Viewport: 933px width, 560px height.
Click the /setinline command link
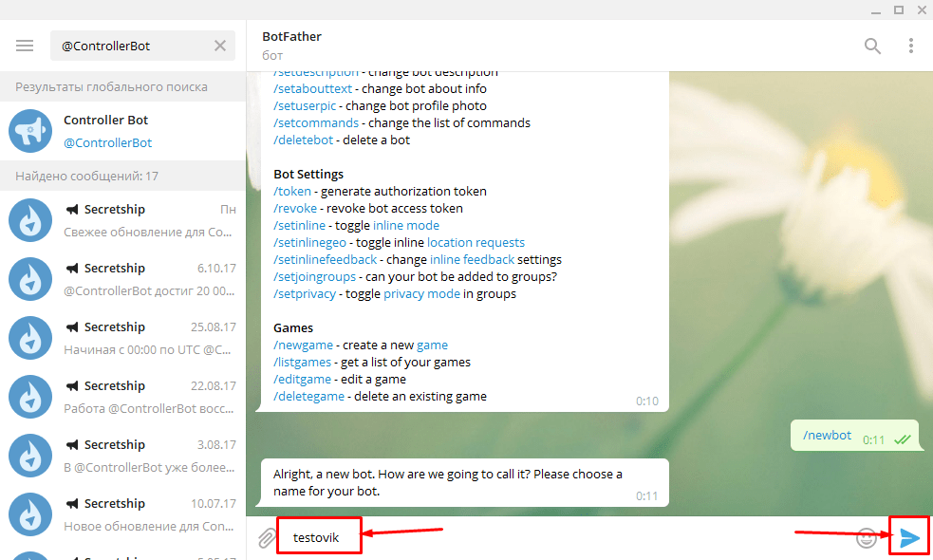(299, 226)
